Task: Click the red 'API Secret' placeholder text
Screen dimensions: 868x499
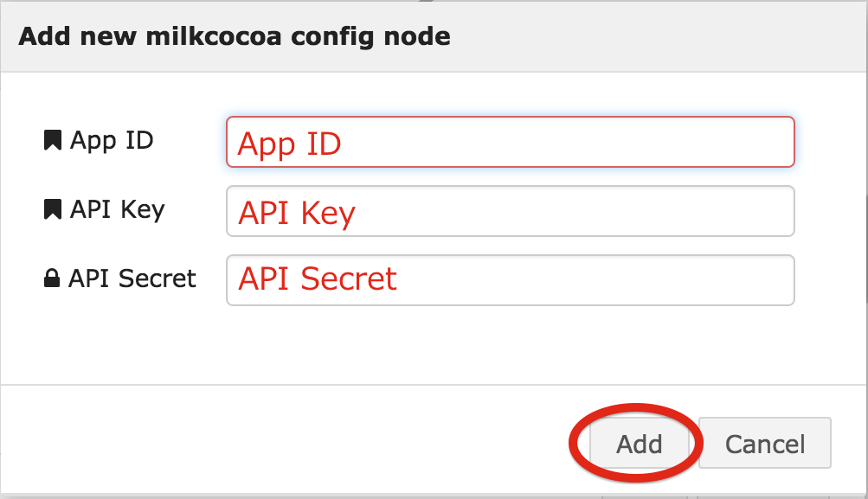Action: click(x=318, y=278)
